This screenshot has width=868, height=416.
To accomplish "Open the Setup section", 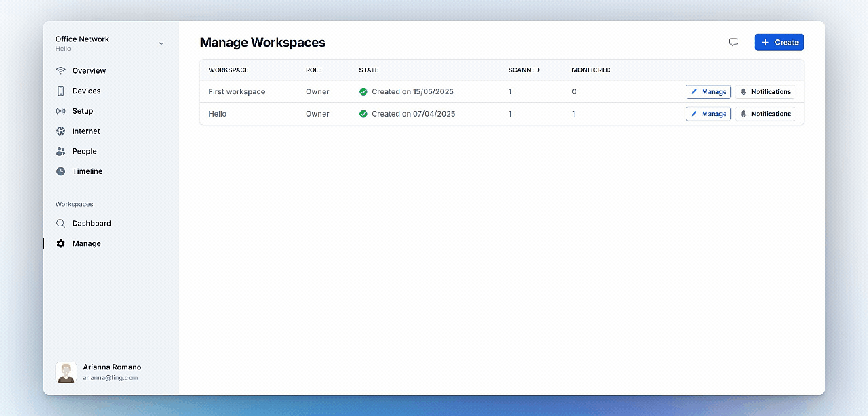I will (83, 111).
